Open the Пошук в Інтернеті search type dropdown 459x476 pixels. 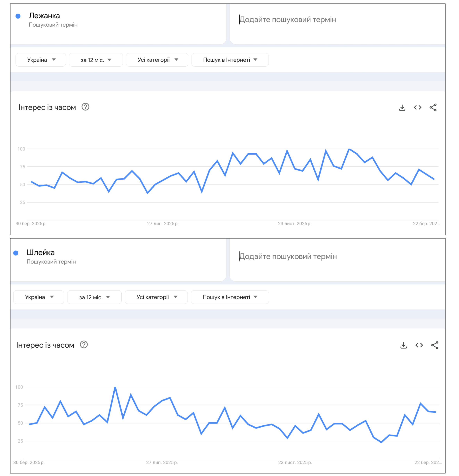point(230,60)
